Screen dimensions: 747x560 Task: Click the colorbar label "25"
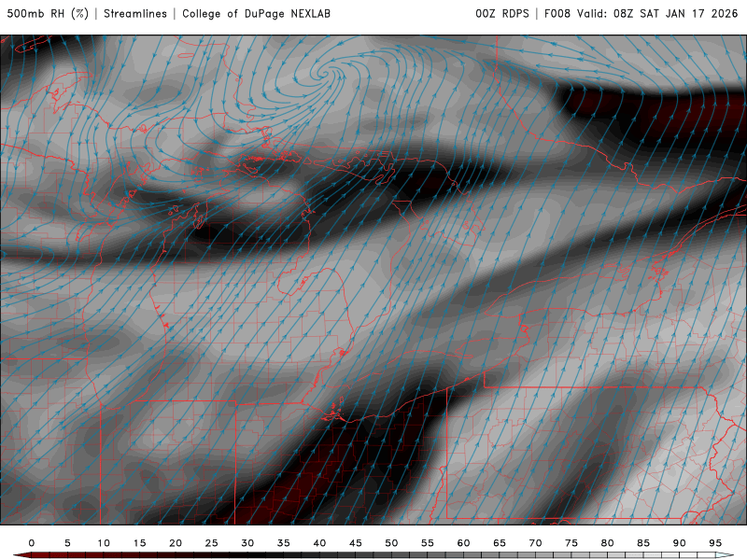212,543
